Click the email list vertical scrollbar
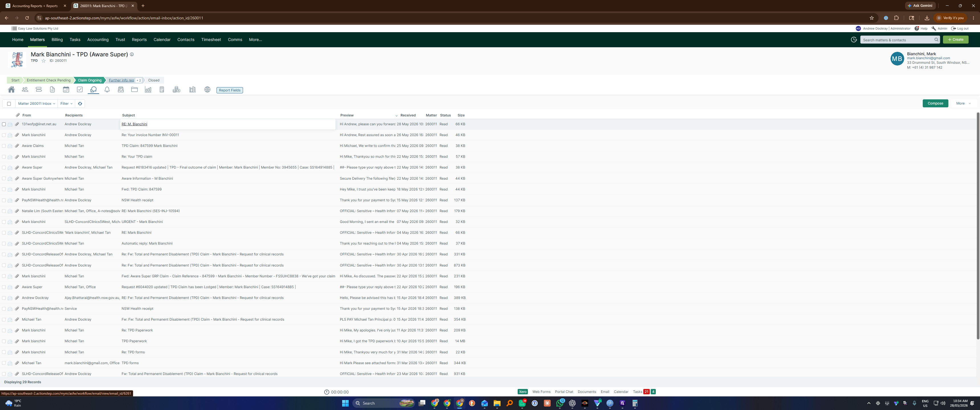 (978, 226)
